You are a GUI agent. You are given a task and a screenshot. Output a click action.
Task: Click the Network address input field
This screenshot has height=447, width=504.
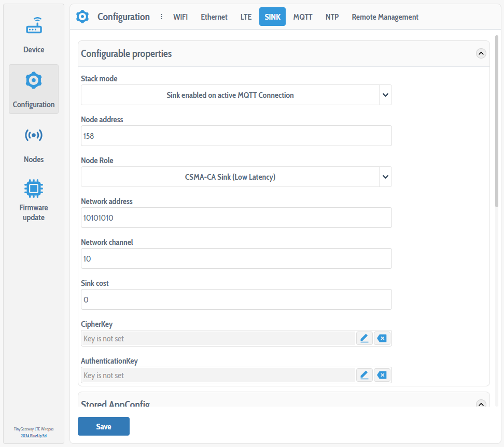236,218
